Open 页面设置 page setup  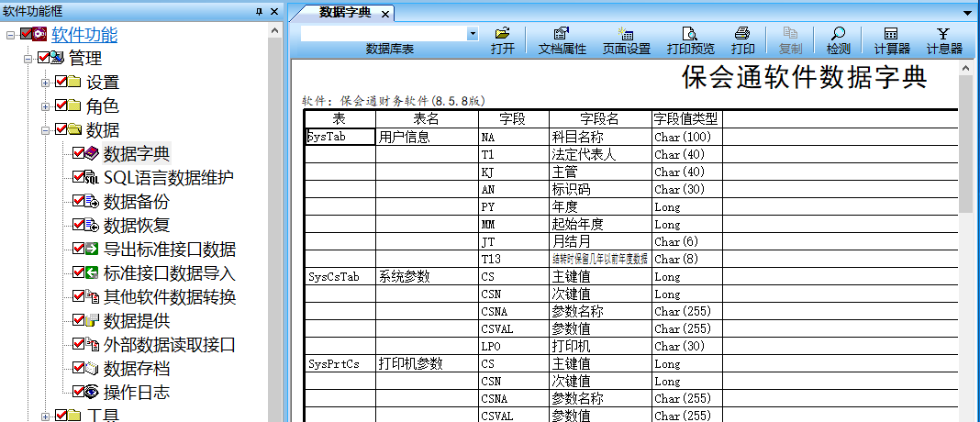tap(626, 34)
